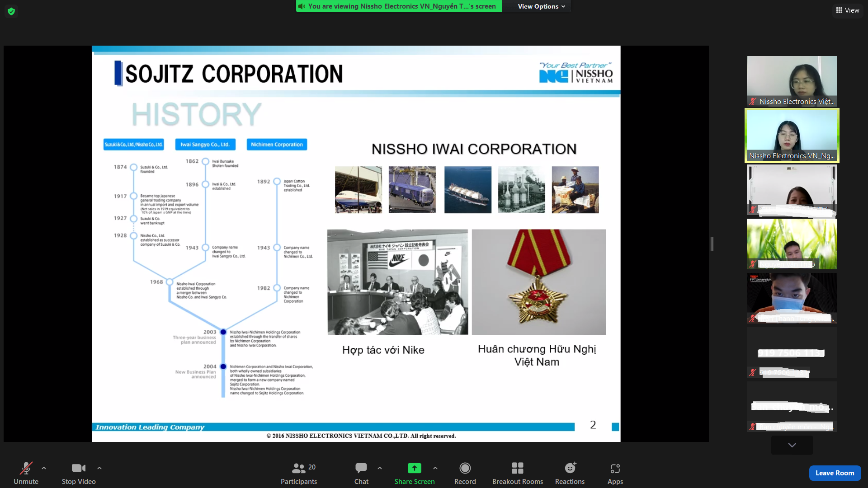Click the 1892 Japan Cotton marker
Image resolution: width=868 pixels, height=488 pixels.
coord(277,182)
